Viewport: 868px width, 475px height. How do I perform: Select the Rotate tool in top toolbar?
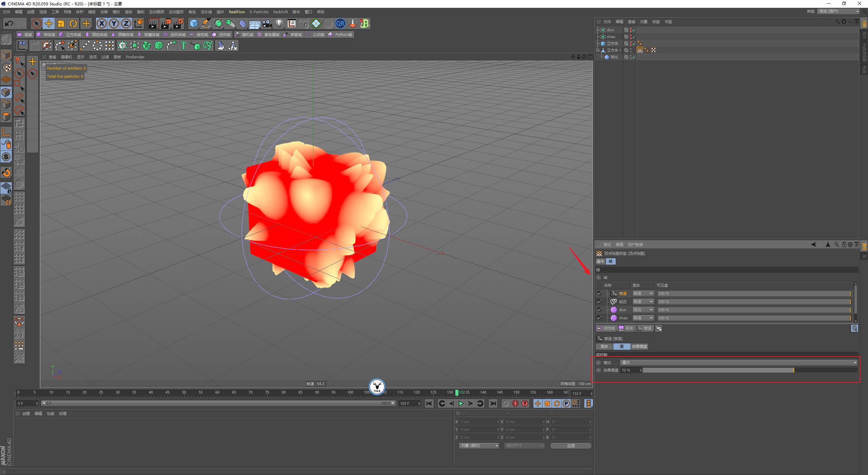pos(73,23)
